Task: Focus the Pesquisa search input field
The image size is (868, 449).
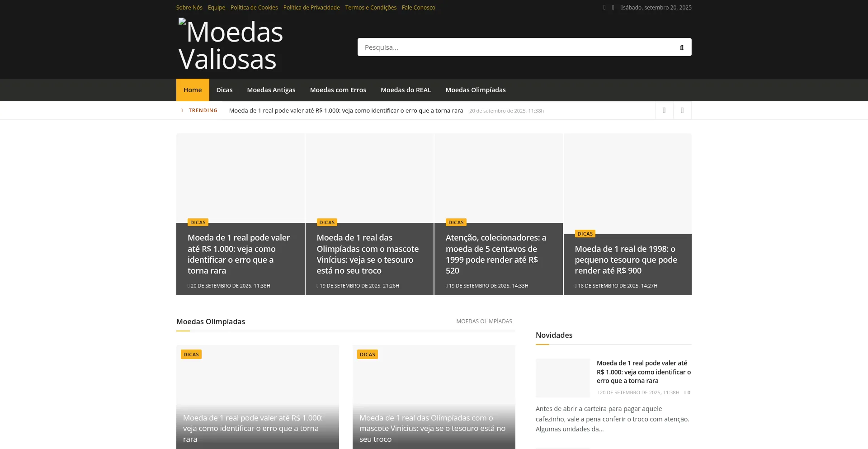Action: click(x=515, y=47)
